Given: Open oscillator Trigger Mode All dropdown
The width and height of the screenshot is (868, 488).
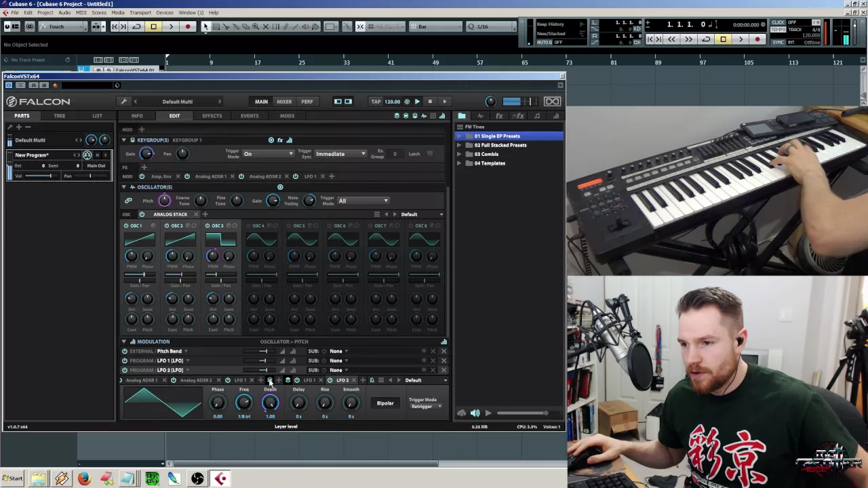Looking at the screenshot, I should point(363,201).
